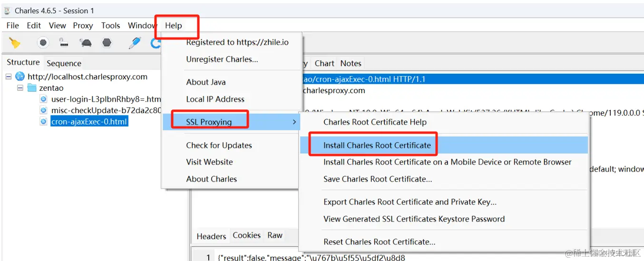Screen dimensions: 644x261
Task: Click the icon beside user-login-L3plbnRhby8=.htm
Action: point(43,99)
